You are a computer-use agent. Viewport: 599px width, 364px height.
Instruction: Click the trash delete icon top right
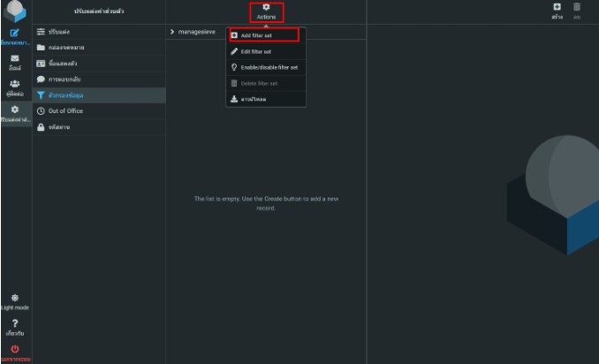coord(577,10)
